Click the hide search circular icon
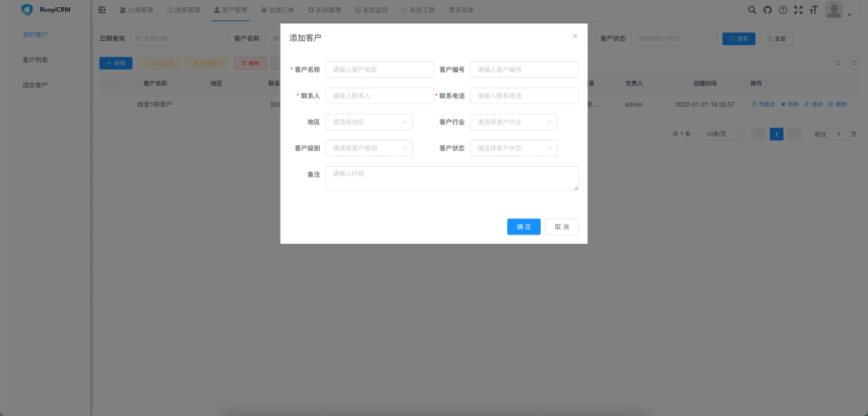This screenshot has height=416, width=868. coord(837,63)
